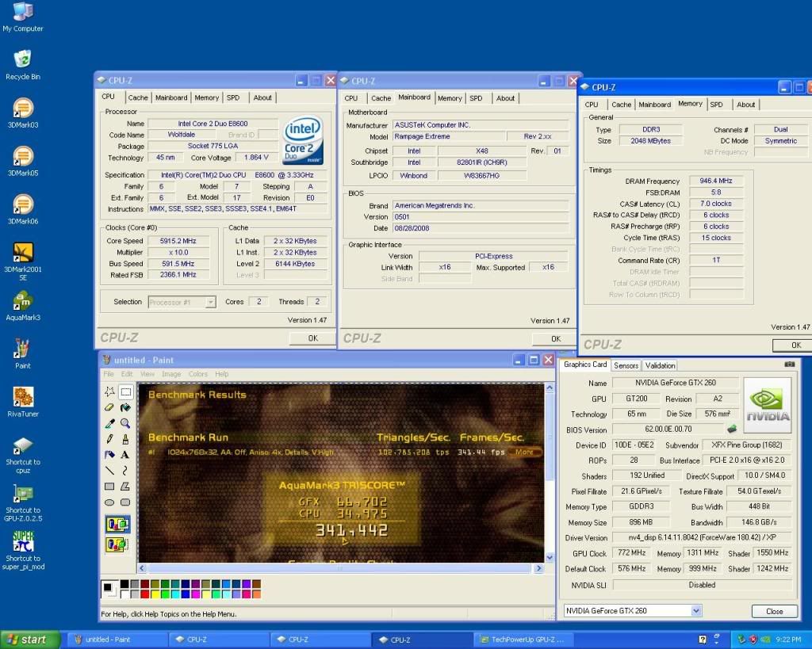Open the Colors menu in Paint
The image size is (812, 649).
click(x=197, y=374)
